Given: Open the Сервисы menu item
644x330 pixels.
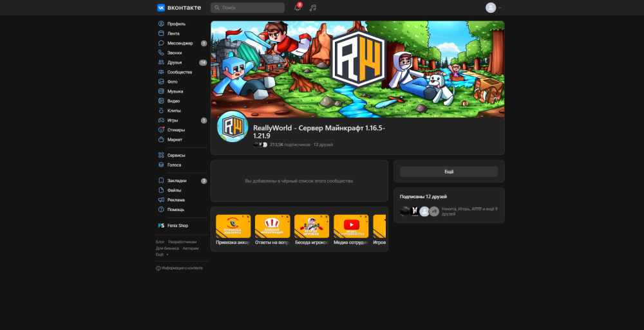Looking at the screenshot, I should pos(182,155).
